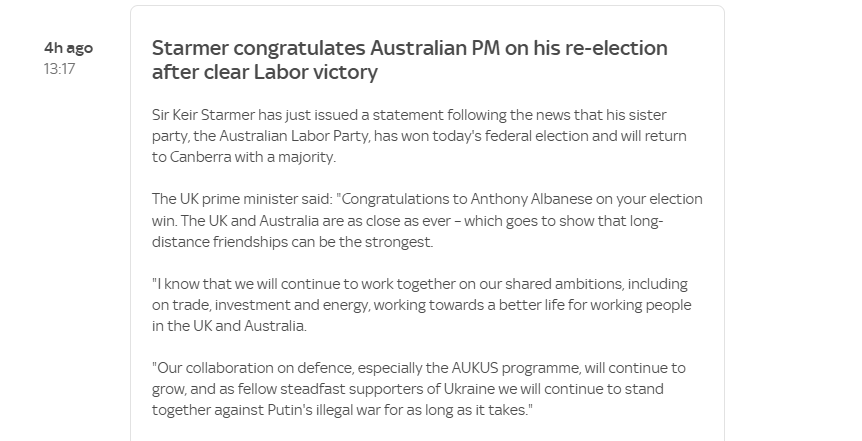The height and width of the screenshot is (441, 862).
Task: Click the 'Starmer congratulates Australian PM' headline
Action: tap(410, 60)
